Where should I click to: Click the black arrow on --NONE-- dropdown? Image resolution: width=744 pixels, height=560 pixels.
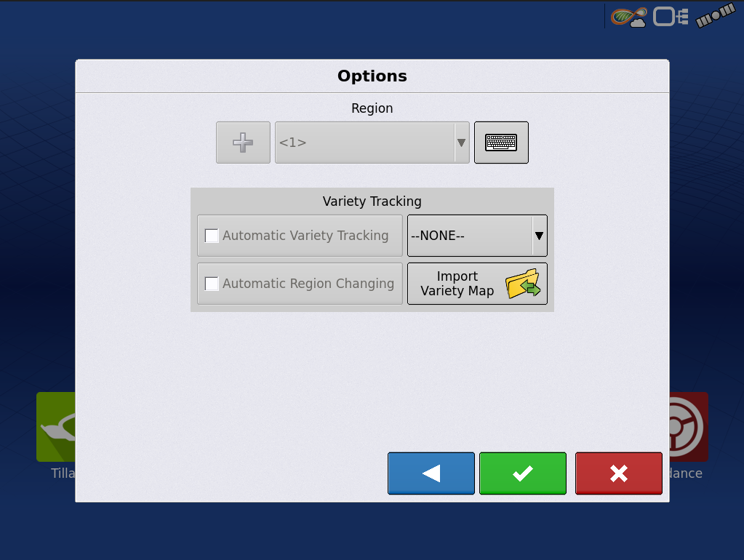point(539,236)
